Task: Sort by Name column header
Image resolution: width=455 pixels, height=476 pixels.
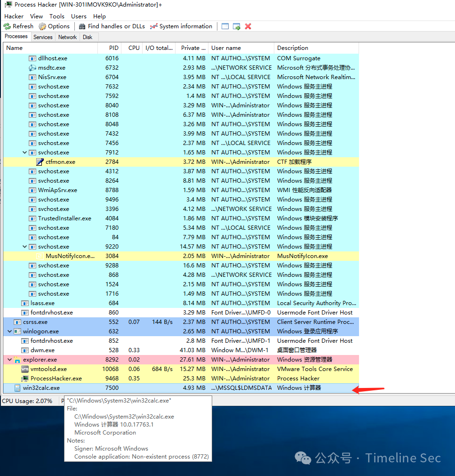Action: pos(50,48)
